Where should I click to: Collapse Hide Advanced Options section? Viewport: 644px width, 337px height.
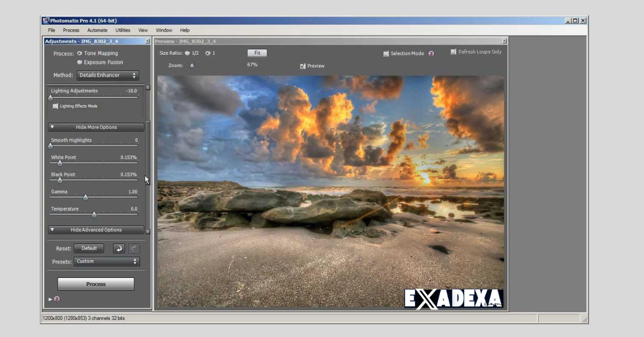pos(96,230)
